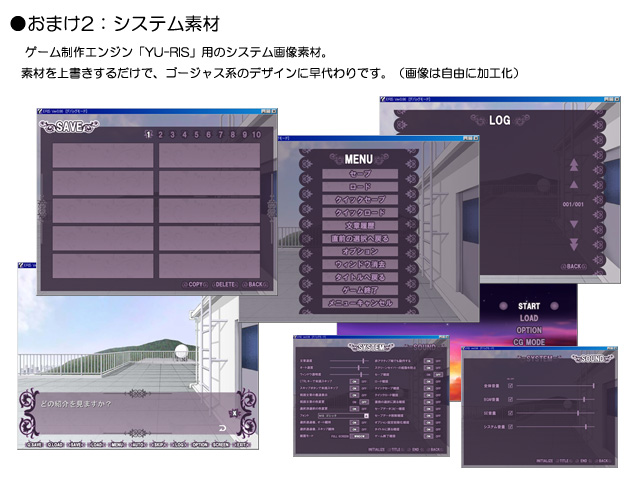Set ロード確認 to OFF in SYSTEM window
The image size is (640, 480).
(438, 382)
